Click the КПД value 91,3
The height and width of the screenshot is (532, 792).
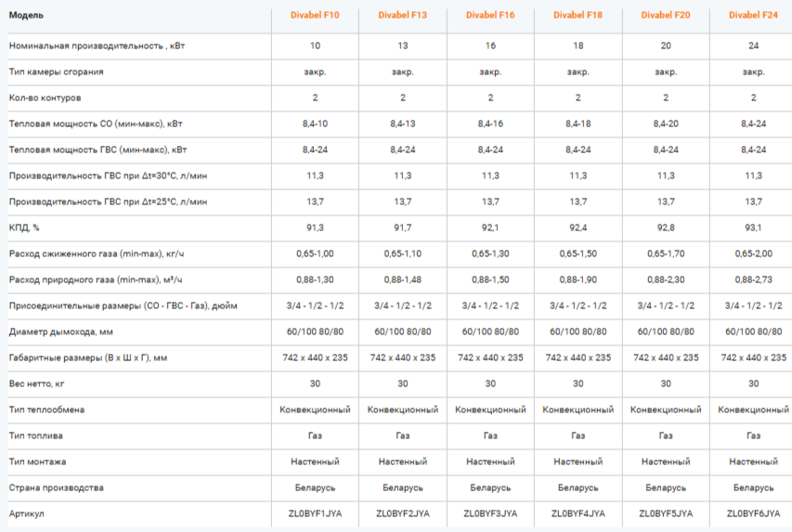315,227
